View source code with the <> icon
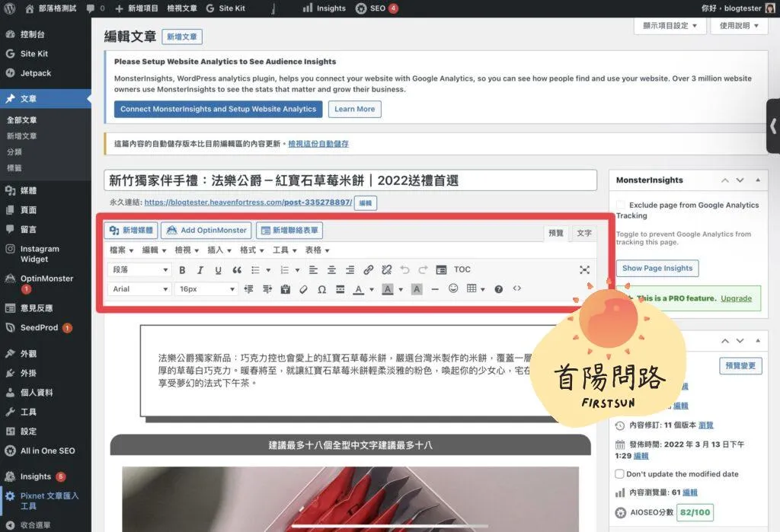780x532 pixels. (517, 289)
